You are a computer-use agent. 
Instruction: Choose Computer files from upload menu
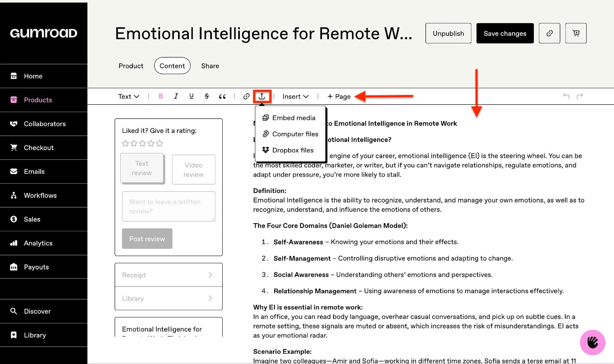coord(290,134)
